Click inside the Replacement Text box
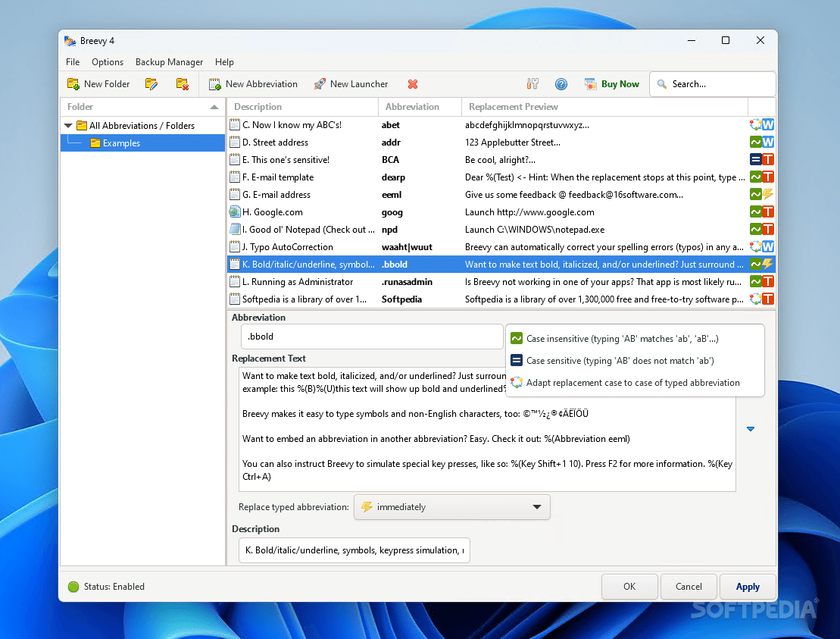 [x=487, y=429]
